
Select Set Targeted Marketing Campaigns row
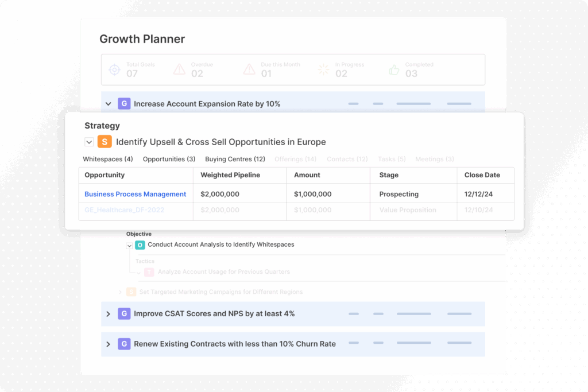coord(221,292)
